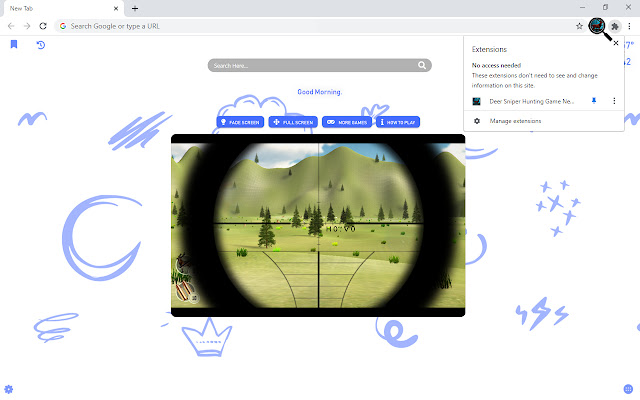Open How To Play button

398,122
